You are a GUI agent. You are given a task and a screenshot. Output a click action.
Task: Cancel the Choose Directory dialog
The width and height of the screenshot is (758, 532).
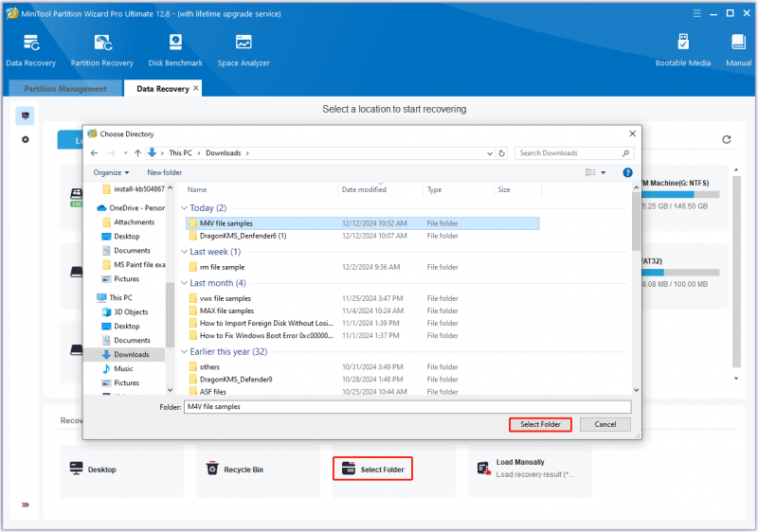[x=605, y=424]
